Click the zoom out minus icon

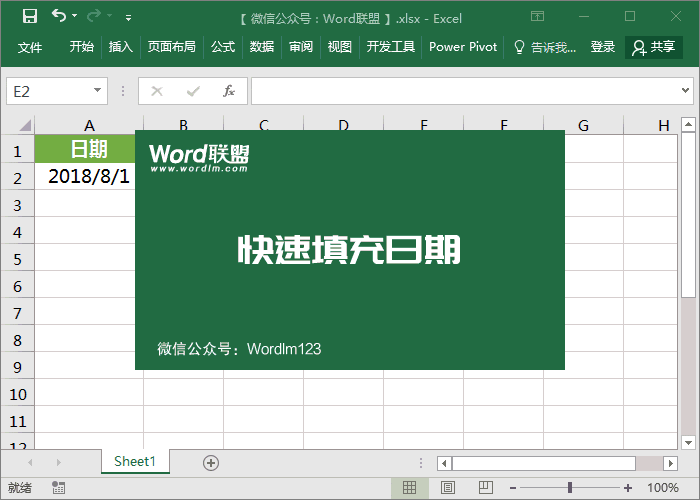point(513,488)
